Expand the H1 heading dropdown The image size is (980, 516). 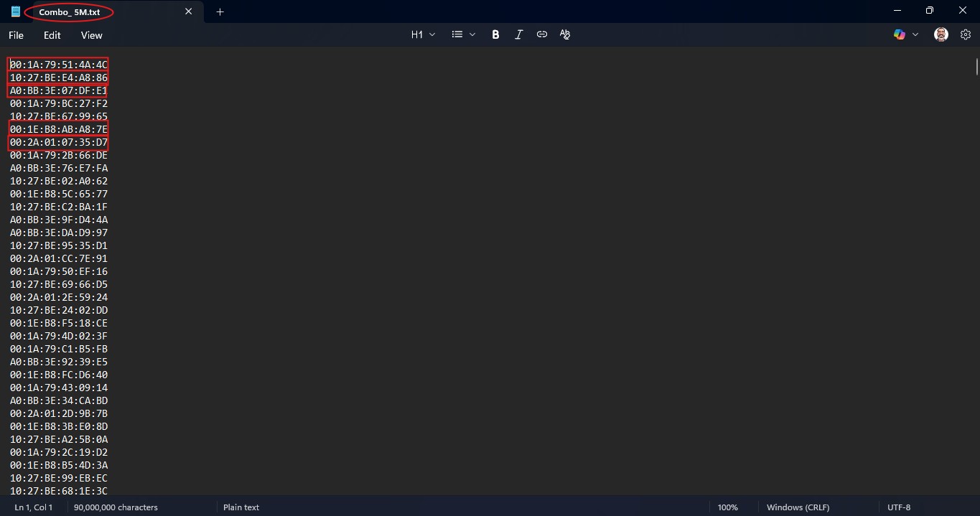point(423,34)
